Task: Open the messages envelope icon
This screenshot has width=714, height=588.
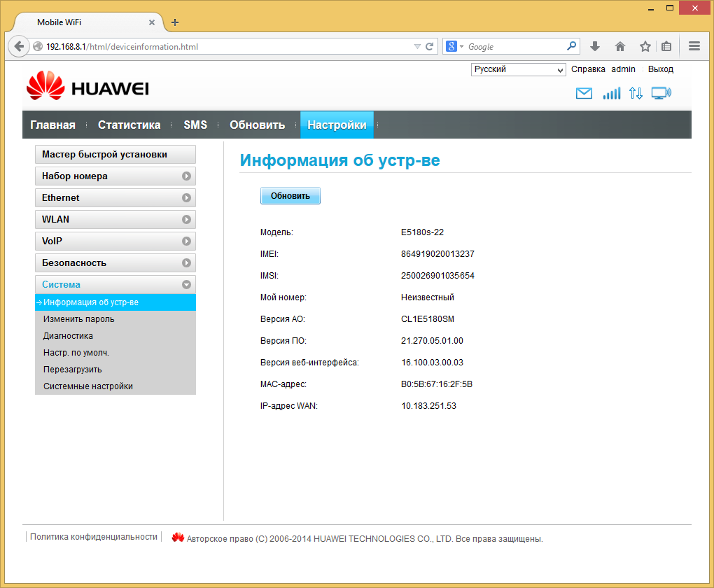Action: point(584,93)
